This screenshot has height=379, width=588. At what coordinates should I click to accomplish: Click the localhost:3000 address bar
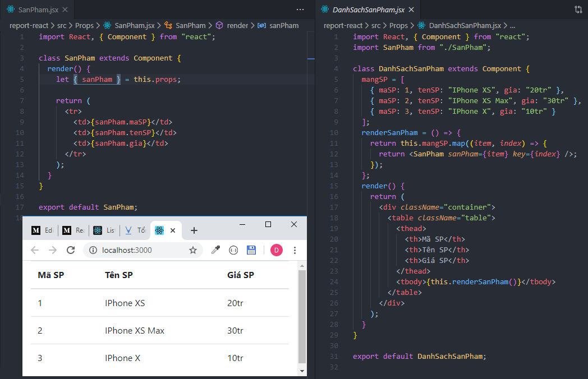tap(135, 250)
